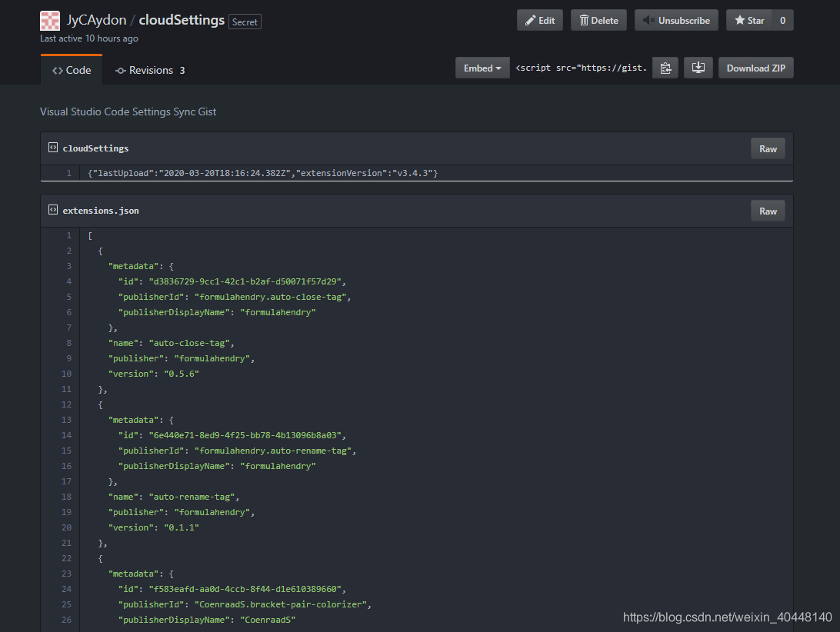
Task: Click the id 6e440e71-8ed9 line
Action: pyautogui.click(x=232, y=435)
